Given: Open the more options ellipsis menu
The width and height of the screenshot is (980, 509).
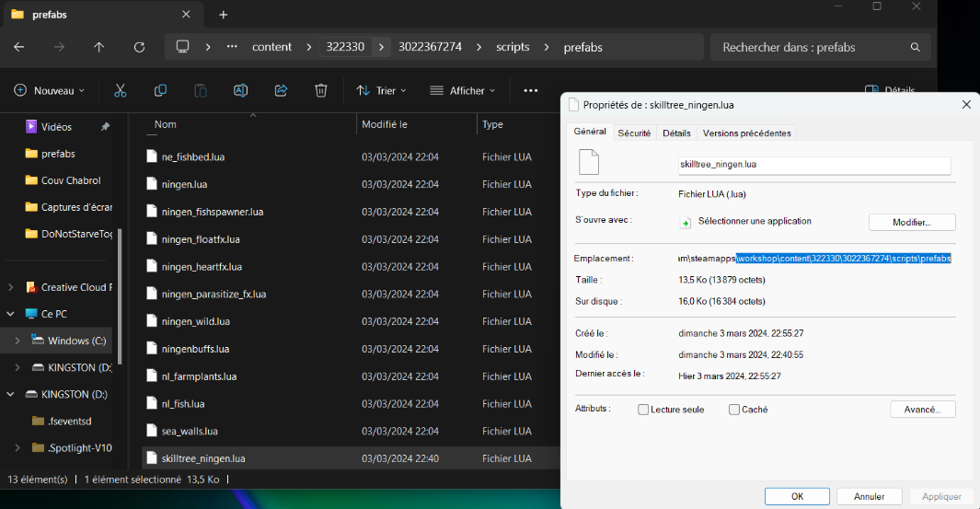Looking at the screenshot, I should point(530,90).
